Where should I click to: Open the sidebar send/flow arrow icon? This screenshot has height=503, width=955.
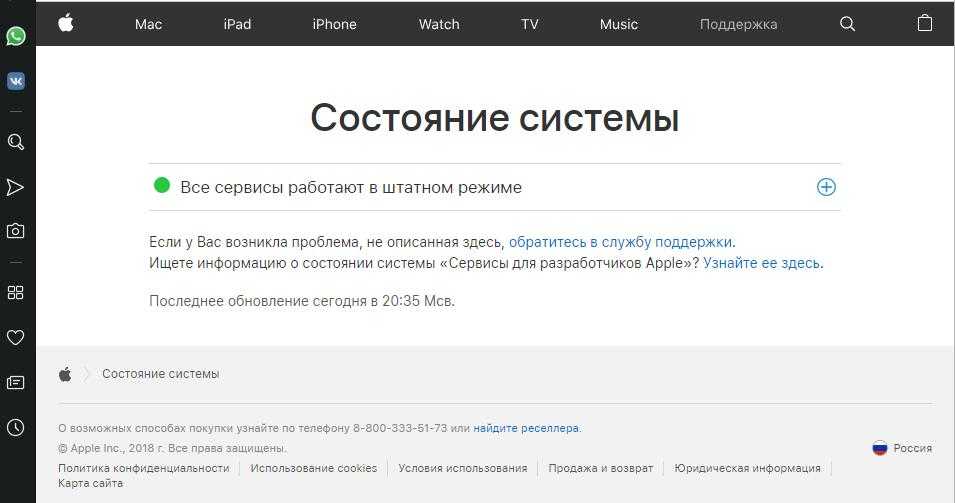coord(16,187)
